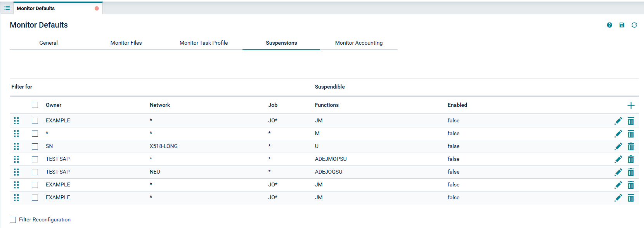The image size is (644, 228).
Task: Grab the drag handle of SN row
Action: point(16,146)
